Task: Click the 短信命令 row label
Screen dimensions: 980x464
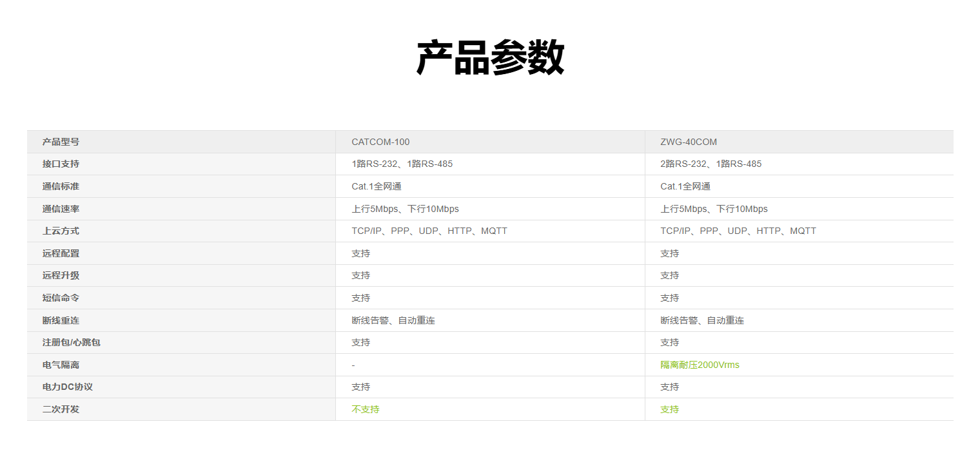Action: coord(61,298)
